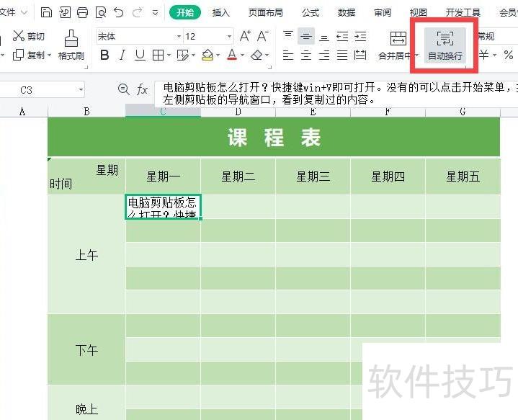Click the fx insert function button
The height and width of the screenshot is (420, 518).
point(142,89)
